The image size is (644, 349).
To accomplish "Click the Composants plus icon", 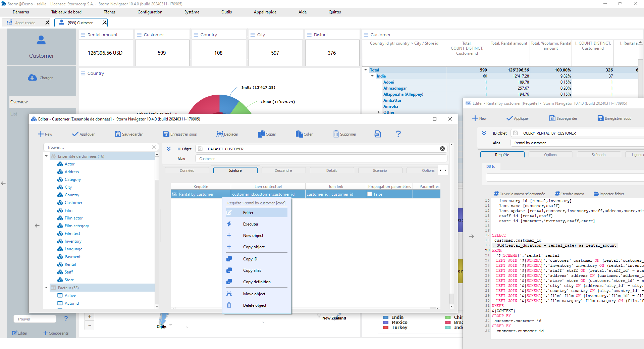I will (x=45, y=333).
